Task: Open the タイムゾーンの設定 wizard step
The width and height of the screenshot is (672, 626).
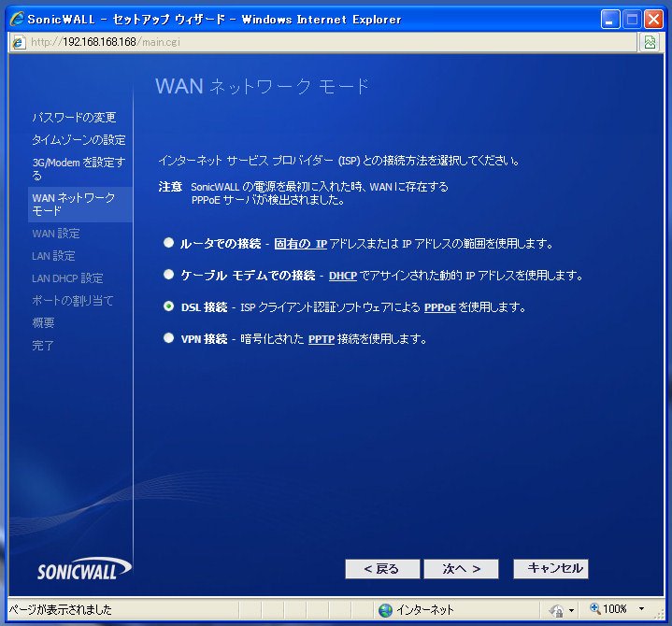Action: click(79, 140)
